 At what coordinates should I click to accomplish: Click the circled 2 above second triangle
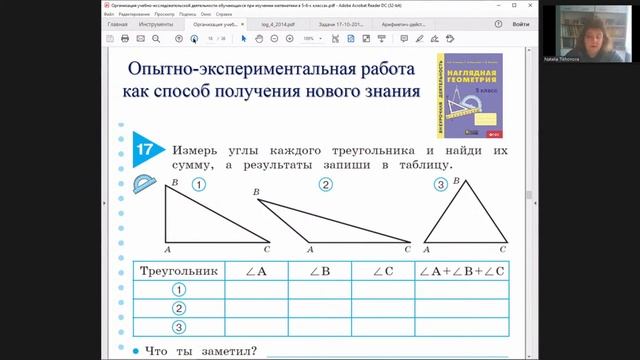point(325,185)
